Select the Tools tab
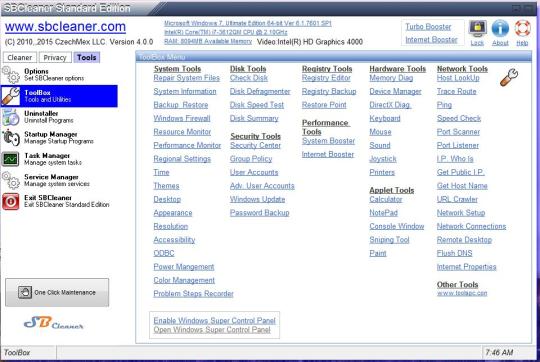 pyautogui.click(x=86, y=58)
